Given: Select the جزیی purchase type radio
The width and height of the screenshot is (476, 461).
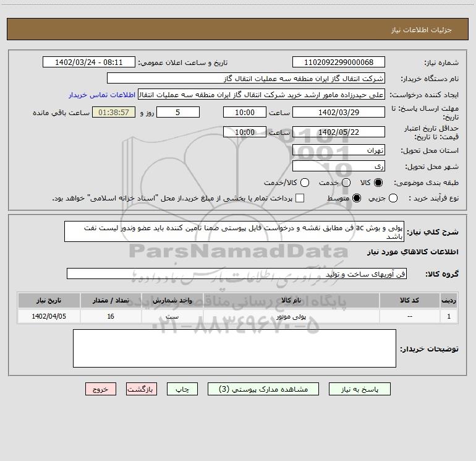Looking at the screenshot, I should point(393,198).
